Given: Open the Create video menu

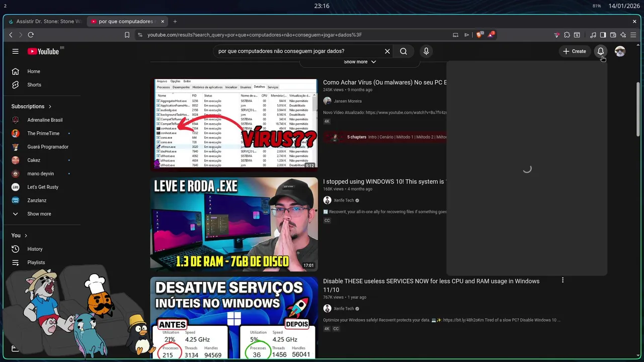Looking at the screenshot, I should point(574,51).
